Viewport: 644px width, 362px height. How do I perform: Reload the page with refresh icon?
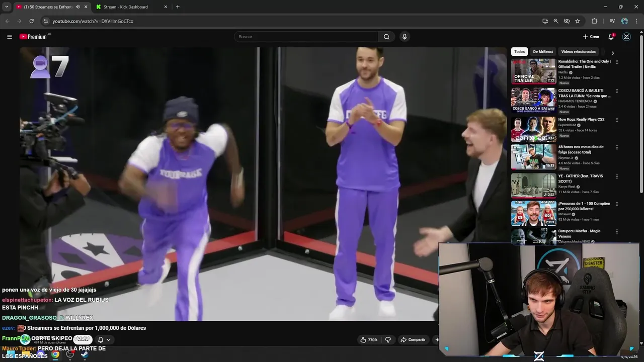pos(31,21)
